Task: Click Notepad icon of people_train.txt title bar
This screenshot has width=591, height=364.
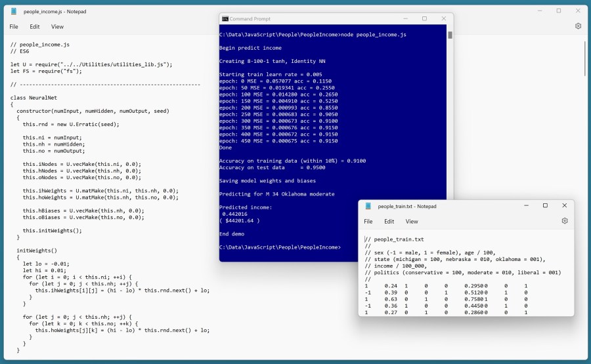Action: tap(368, 206)
